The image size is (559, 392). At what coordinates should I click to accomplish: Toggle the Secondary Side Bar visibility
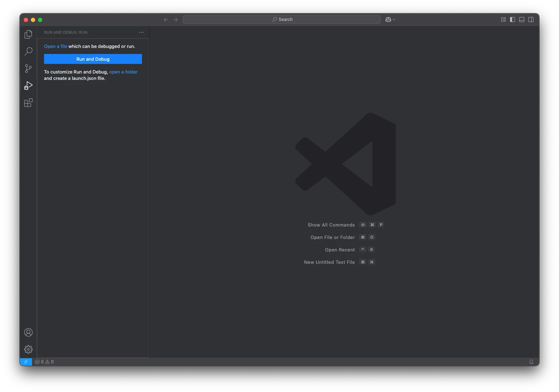pyautogui.click(x=531, y=20)
